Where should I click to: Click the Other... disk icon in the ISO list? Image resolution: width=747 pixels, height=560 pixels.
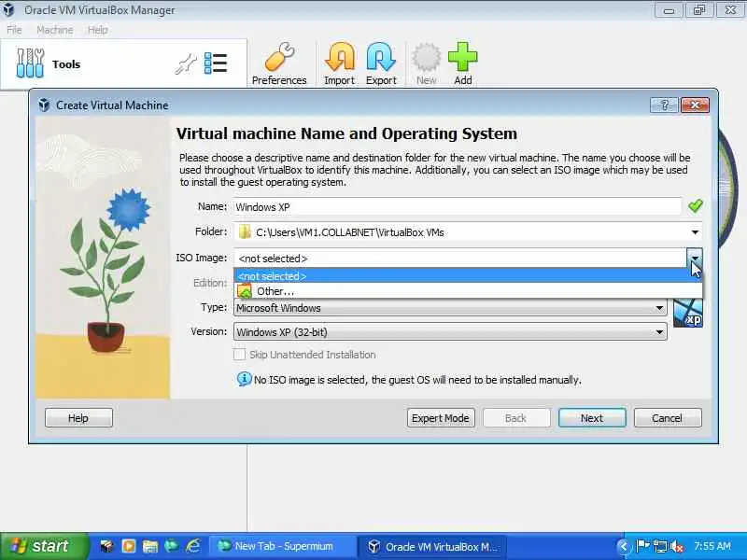click(x=245, y=291)
